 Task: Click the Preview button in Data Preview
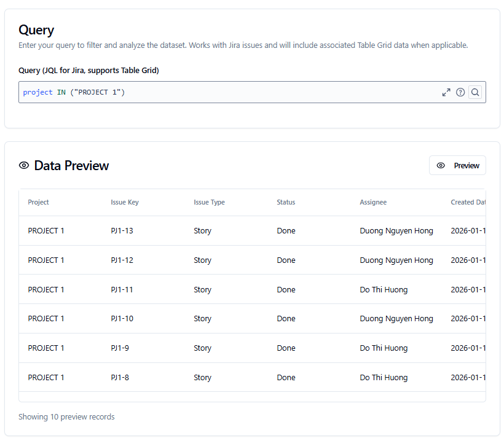(x=457, y=165)
